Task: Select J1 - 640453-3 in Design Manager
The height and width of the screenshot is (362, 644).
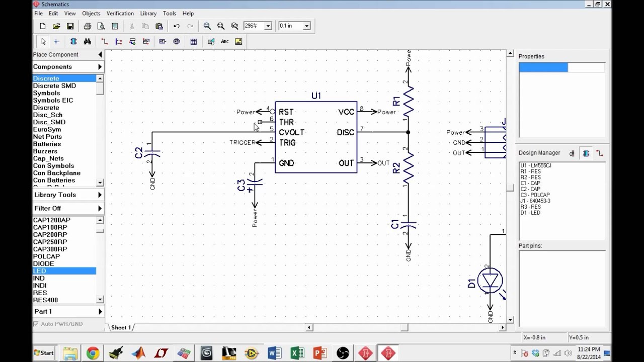Action: pyautogui.click(x=535, y=201)
